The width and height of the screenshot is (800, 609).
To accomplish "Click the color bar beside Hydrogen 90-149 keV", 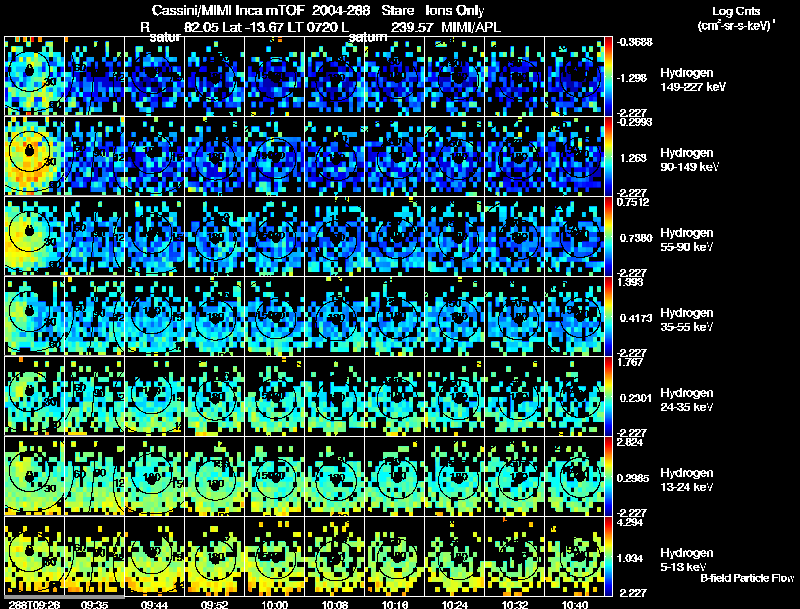I will click(x=608, y=156).
